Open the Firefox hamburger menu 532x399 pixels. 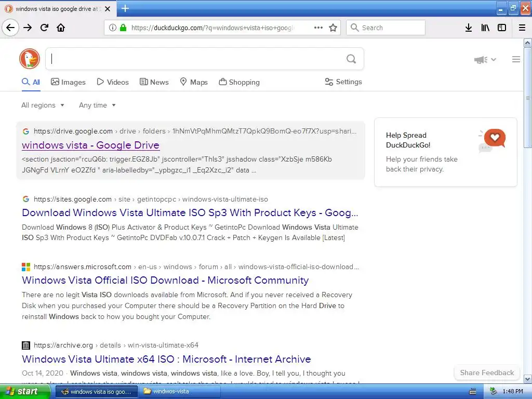point(522,28)
